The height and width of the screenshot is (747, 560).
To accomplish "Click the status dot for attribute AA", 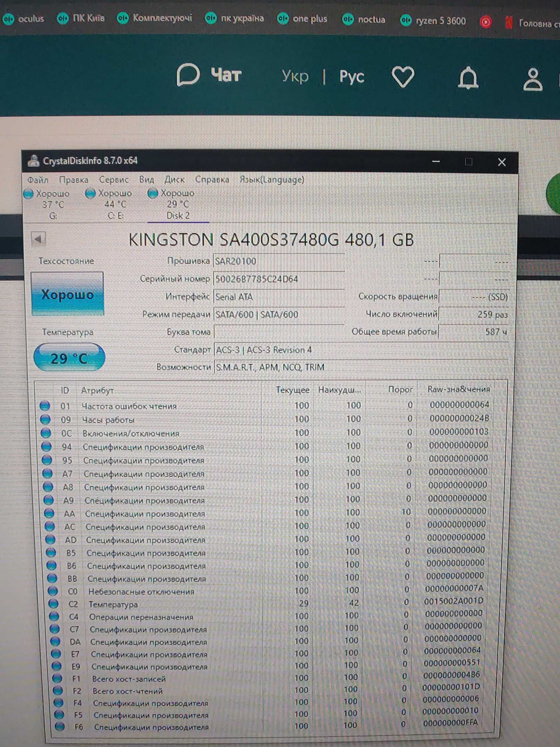I will [x=49, y=513].
